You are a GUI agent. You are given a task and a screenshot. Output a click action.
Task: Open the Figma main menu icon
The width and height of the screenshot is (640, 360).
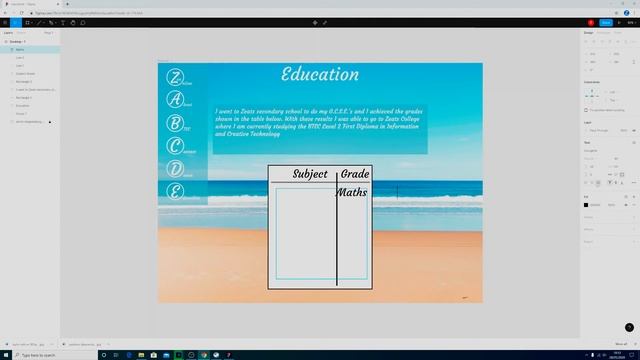click(5, 23)
